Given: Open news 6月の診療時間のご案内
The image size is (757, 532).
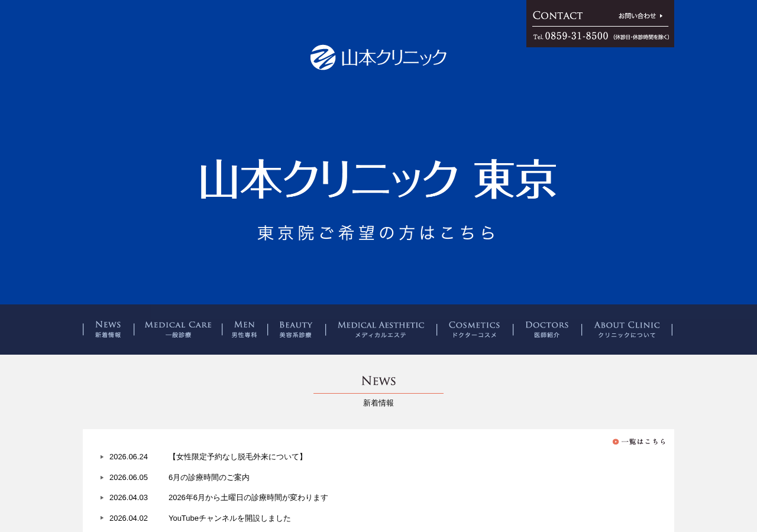Looking at the screenshot, I should tap(209, 478).
